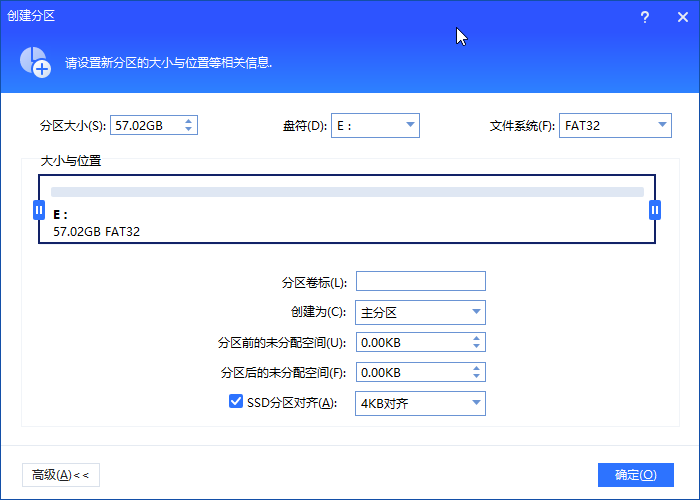This screenshot has width=700, height=500.
Task: Click the 确定 confirm button
Action: click(x=635, y=475)
